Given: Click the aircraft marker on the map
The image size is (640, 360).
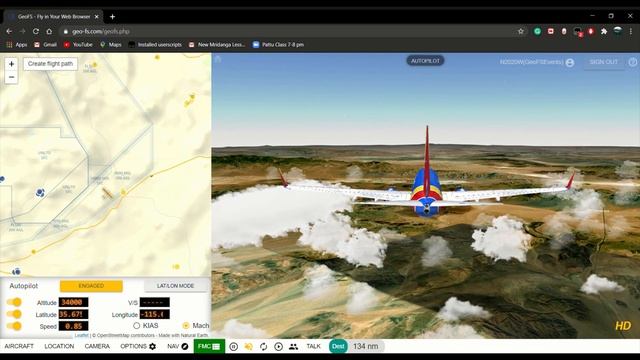Looking at the screenshot, I should click(108, 193).
